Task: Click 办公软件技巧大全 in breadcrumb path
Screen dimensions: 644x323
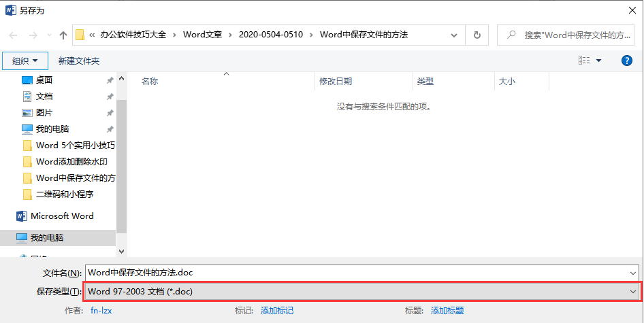Action: coord(133,35)
